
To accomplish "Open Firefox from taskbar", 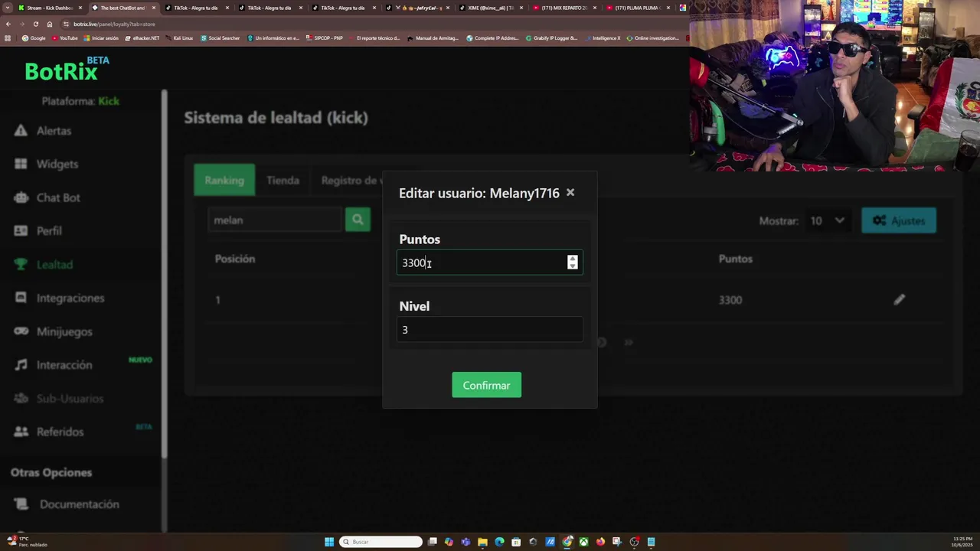I will pos(600,542).
